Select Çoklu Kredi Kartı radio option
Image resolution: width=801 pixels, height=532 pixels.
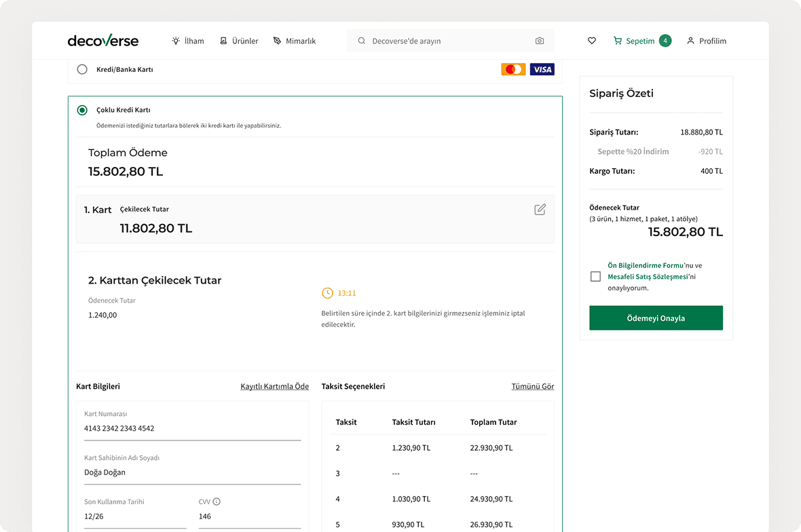[82, 110]
